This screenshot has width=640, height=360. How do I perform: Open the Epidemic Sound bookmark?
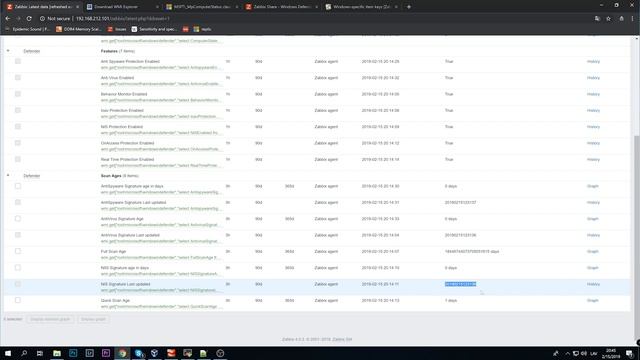point(28,29)
